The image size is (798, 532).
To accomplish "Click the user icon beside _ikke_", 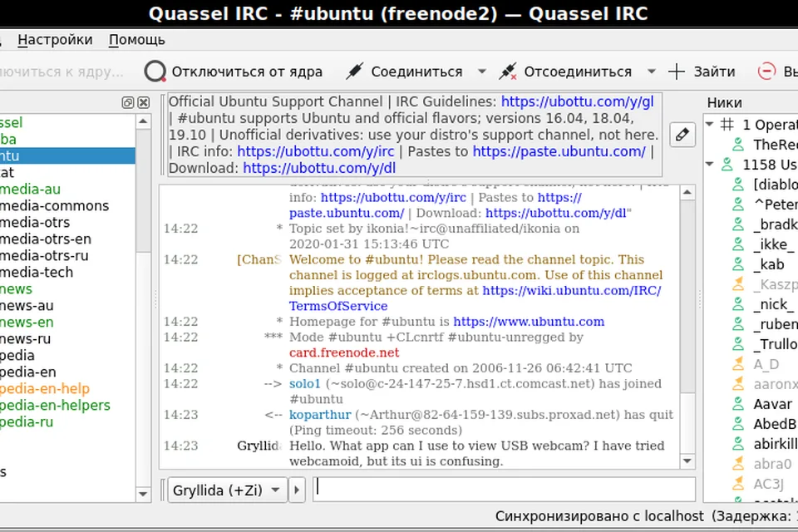I will pyautogui.click(x=738, y=244).
